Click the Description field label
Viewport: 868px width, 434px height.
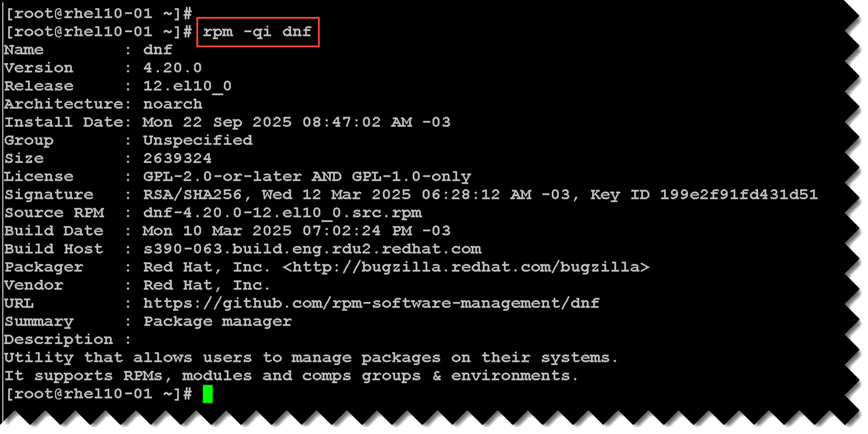59,339
